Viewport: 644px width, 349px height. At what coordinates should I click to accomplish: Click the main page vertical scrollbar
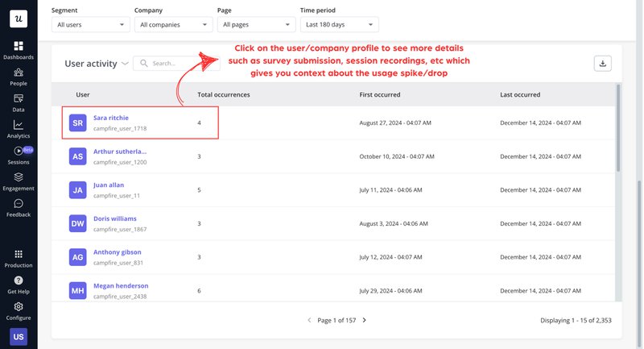point(639,263)
